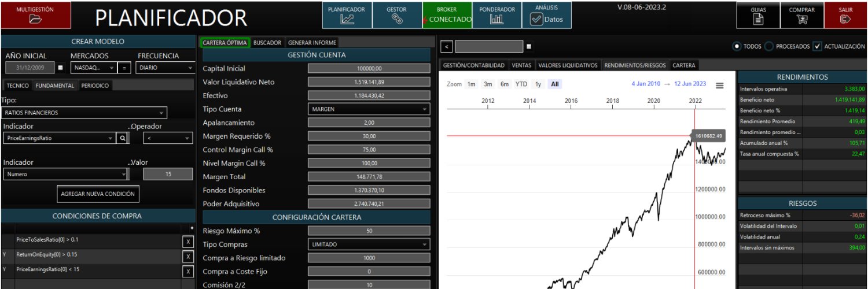Expand the Frecuencia Diario dropdown

click(x=165, y=68)
